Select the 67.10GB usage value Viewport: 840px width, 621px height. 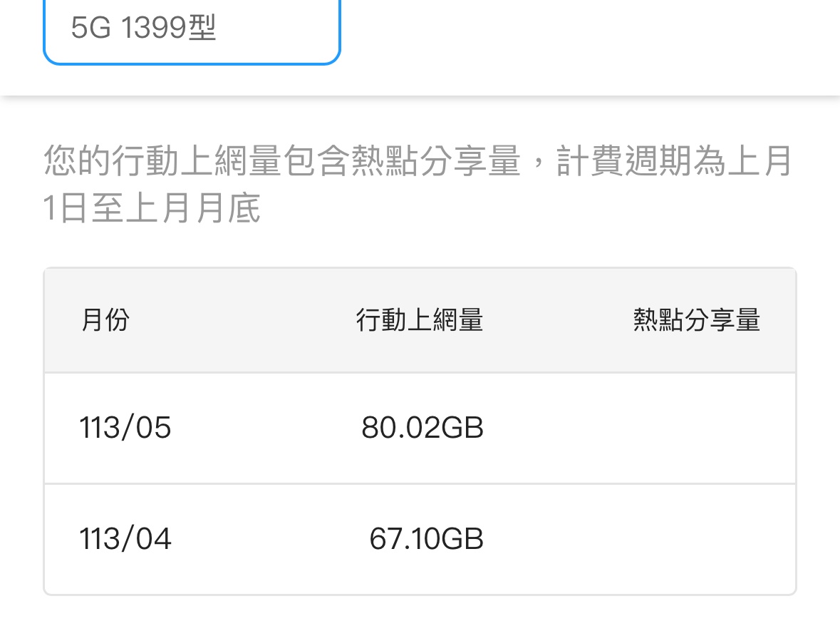click(x=426, y=539)
